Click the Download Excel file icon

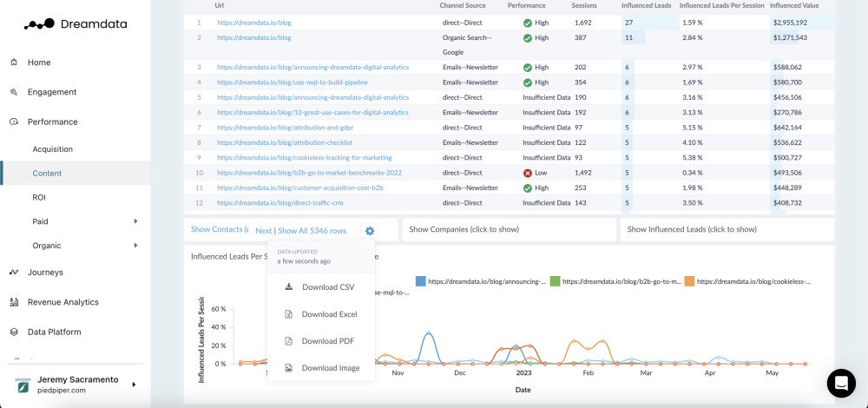tap(288, 314)
